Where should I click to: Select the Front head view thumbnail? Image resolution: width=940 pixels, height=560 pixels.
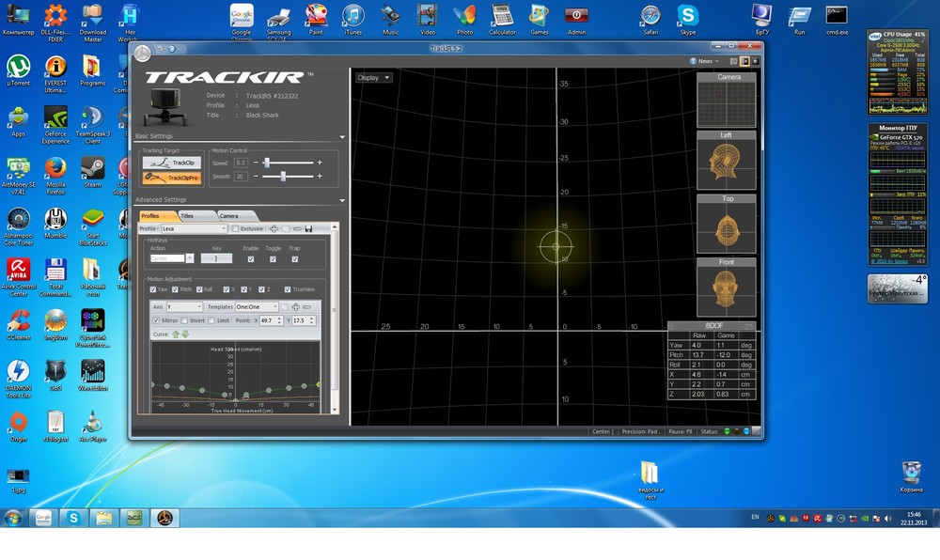coord(726,287)
